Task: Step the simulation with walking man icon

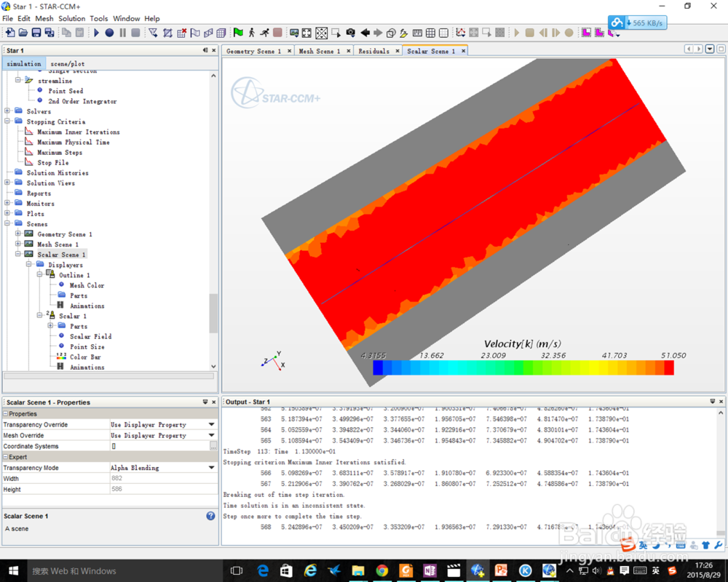Action: click(251, 33)
